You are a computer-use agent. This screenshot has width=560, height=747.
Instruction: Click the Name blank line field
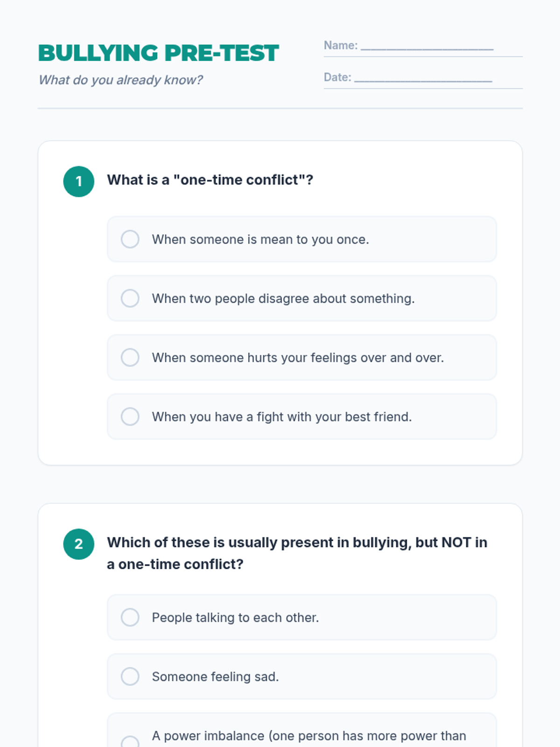427,46
